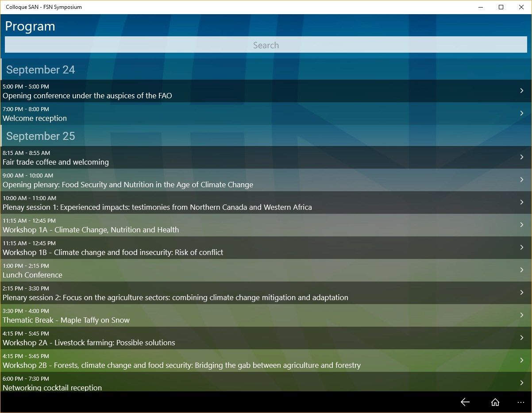The height and width of the screenshot is (413, 532).
Task: Select the 'Welcome reception' session title
Action: click(35, 118)
